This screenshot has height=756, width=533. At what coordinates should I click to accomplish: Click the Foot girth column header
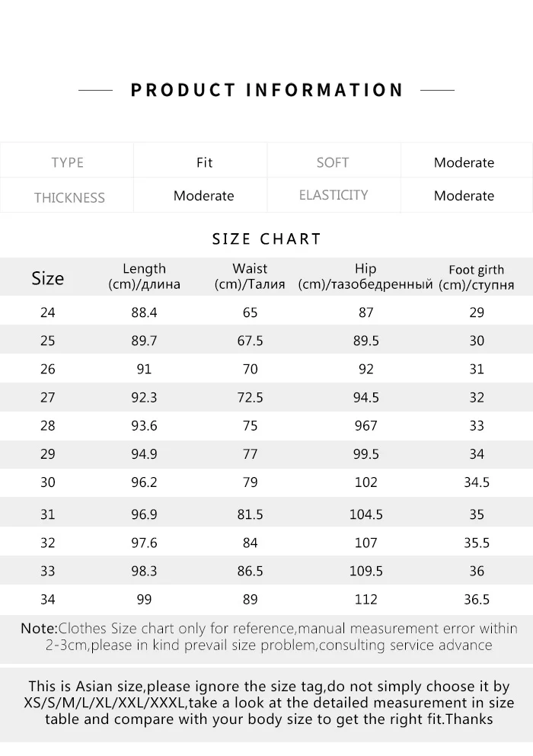477,277
